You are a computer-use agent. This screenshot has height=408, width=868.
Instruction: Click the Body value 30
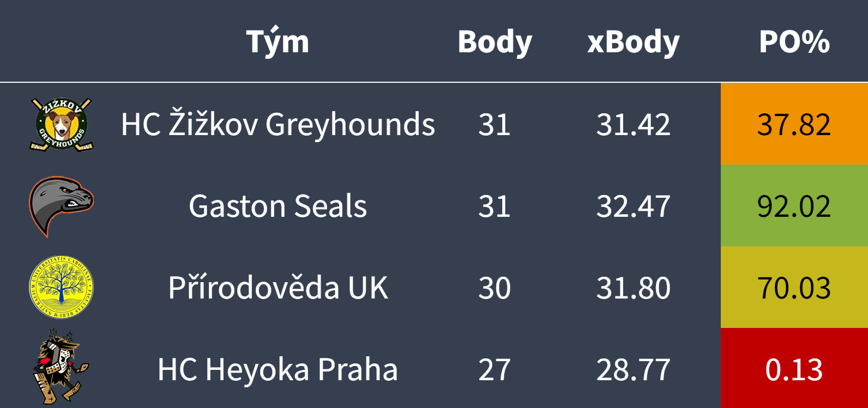(495, 288)
